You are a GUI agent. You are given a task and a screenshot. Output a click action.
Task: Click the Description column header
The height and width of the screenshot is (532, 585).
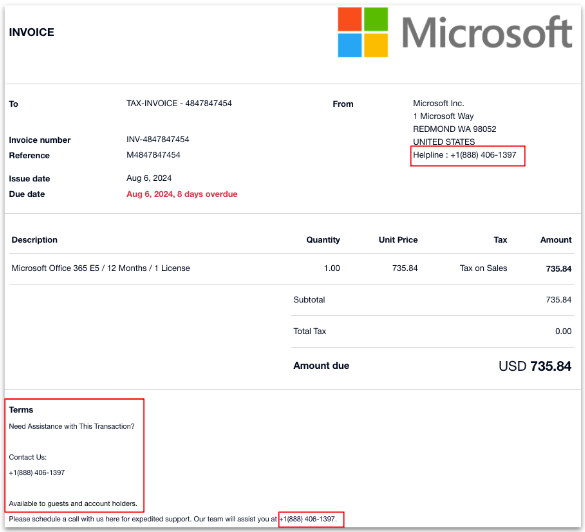point(34,240)
